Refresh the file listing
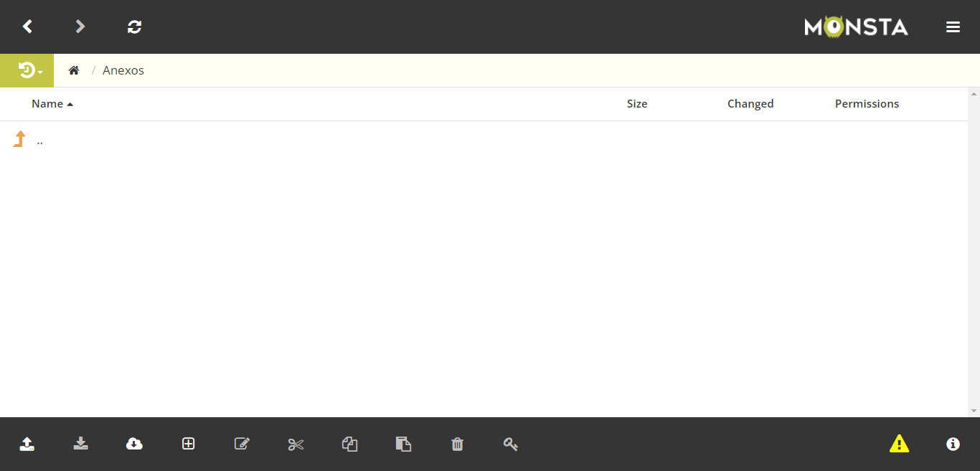Screen dimensions: 980x471 point(134,27)
